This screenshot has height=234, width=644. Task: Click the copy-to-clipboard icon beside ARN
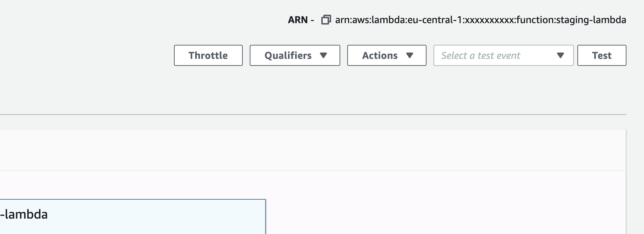(x=326, y=20)
